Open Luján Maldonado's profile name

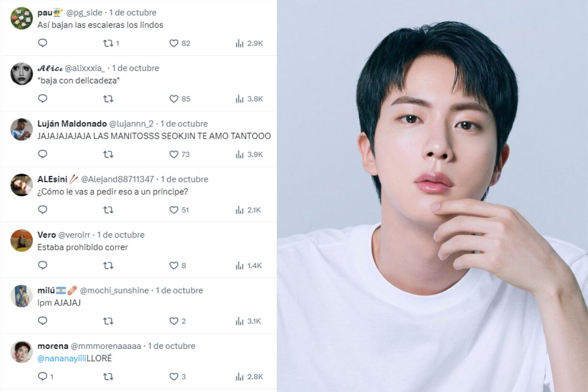(x=72, y=123)
